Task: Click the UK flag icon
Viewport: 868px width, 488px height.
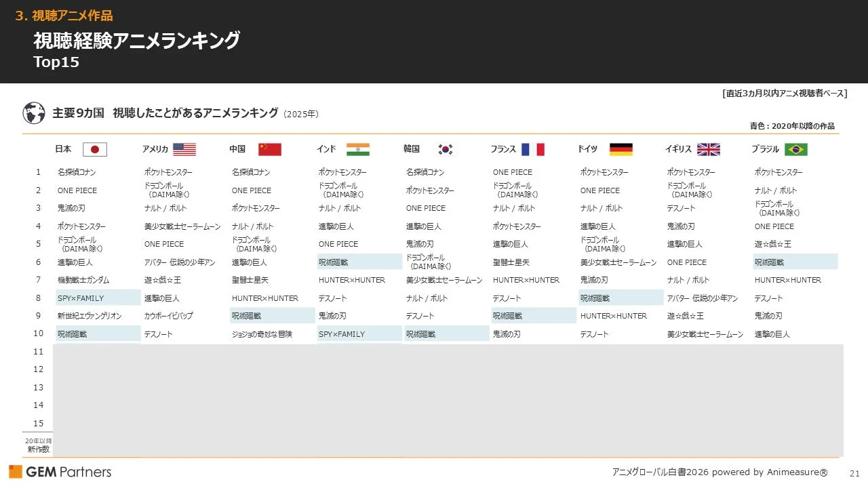Action: click(709, 149)
